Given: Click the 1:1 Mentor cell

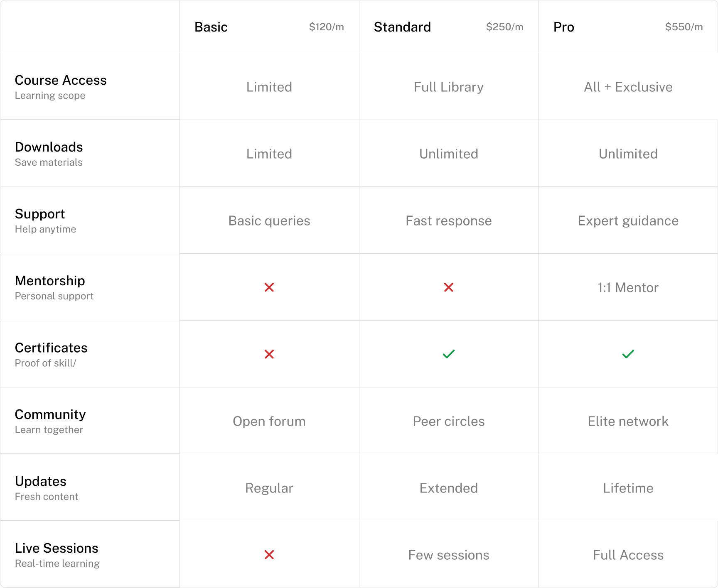Looking at the screenshot, I should point(628,287).
